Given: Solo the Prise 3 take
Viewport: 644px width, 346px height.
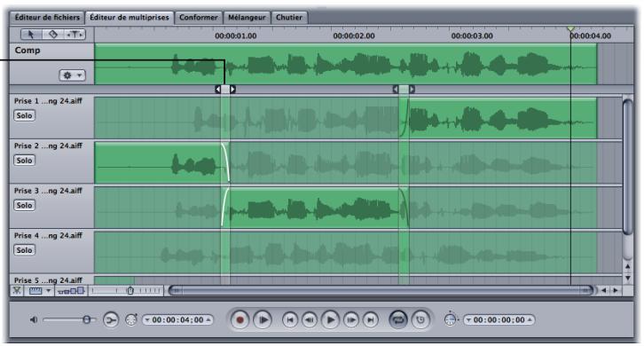Looking at the screenshot, I should (24, 205).
